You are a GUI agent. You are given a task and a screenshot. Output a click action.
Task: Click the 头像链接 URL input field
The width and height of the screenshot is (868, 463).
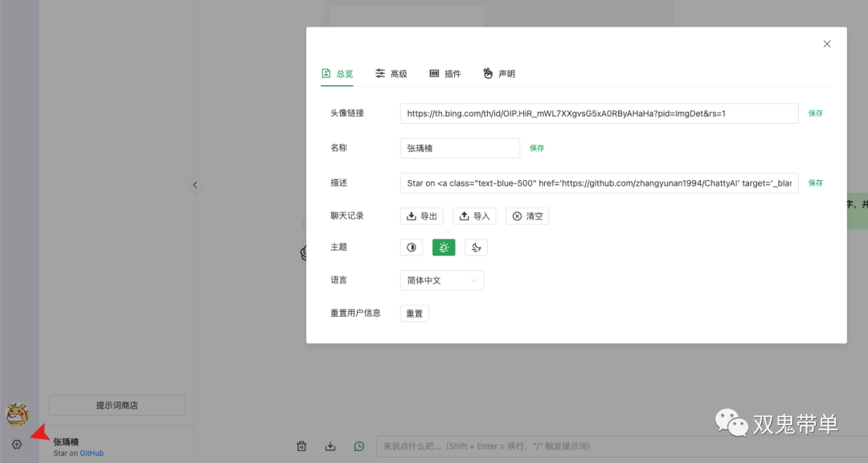click(x=599, y=113)
